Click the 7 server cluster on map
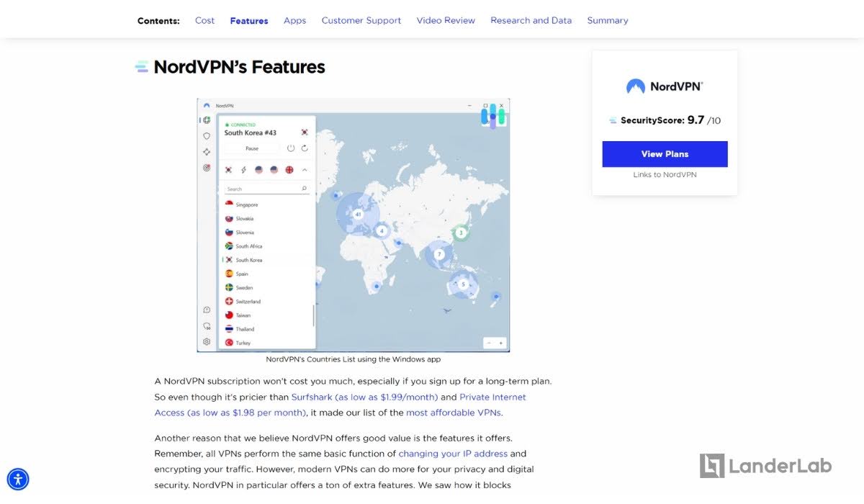The height and width of the screenshot is (504, 864). pyautogui.click(x=439, y=254)
